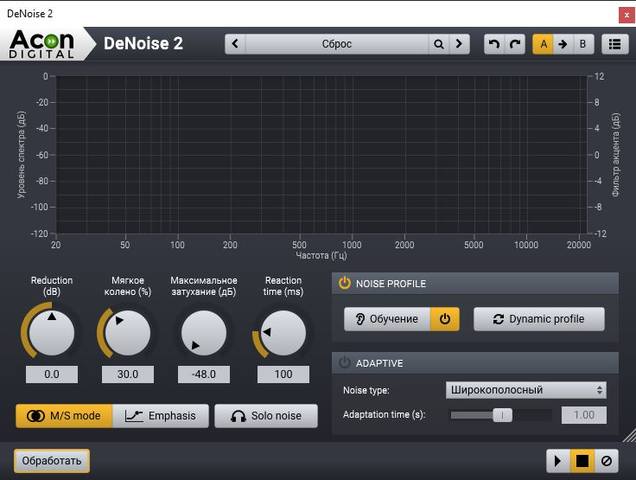Viewport: 636px width, 480px height.
Task: Click the Мягкое колено knob
Action: click(x=128, y=333)
